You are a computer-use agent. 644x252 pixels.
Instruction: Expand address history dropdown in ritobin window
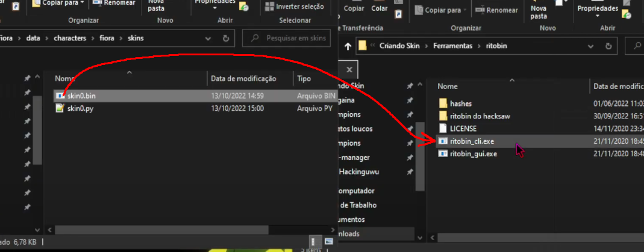tap(590, 46)
